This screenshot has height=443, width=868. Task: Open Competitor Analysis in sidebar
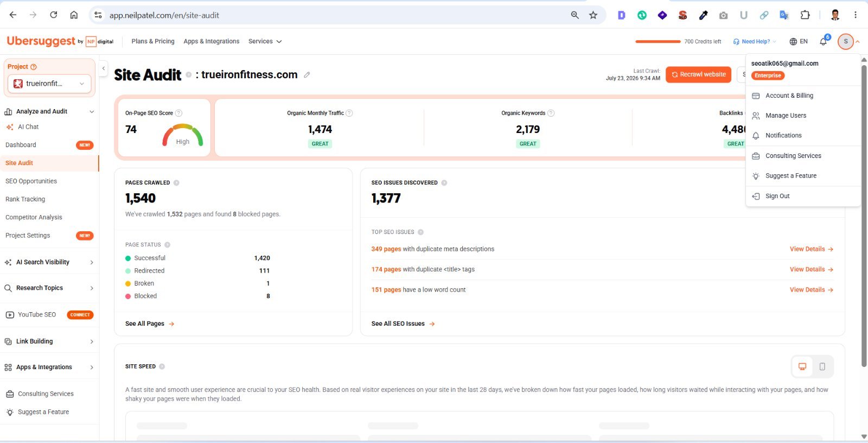pos(34,217)
